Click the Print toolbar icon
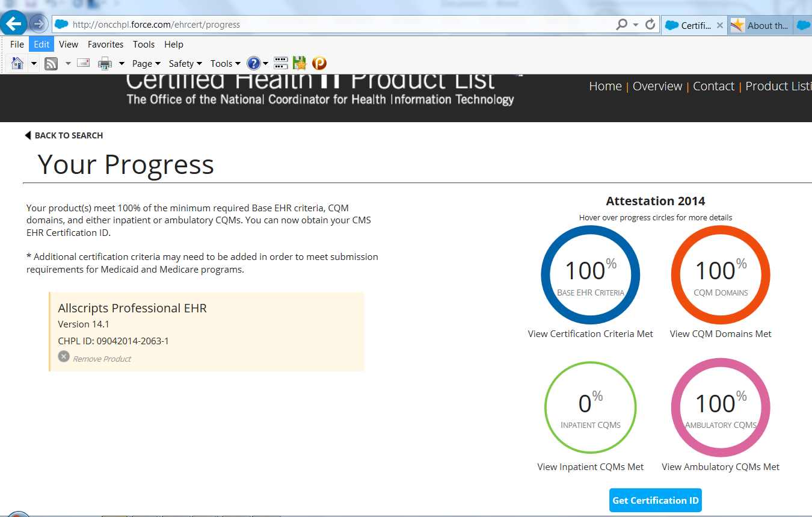The width and height of the screenshot is (812, 517). point(105,63)
